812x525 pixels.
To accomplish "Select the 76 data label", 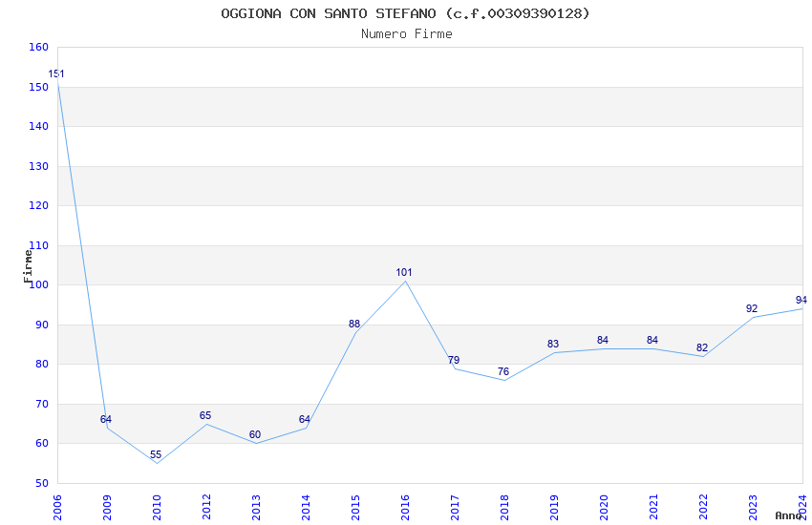I will 503,372.
